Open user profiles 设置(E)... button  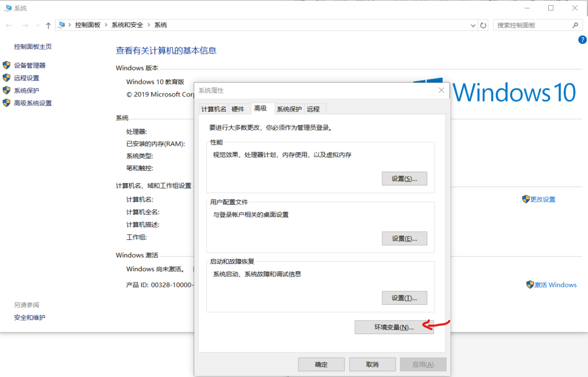click(x=404, y=238)
